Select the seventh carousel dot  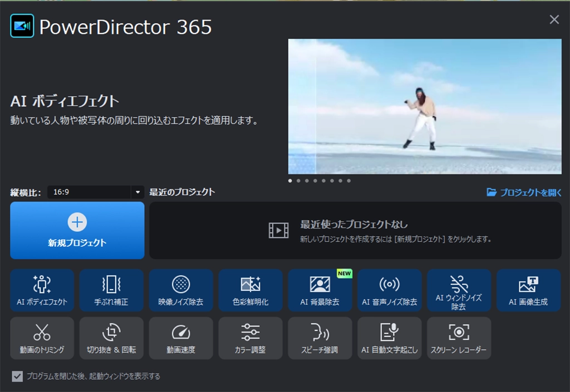(x=340, y=181)
